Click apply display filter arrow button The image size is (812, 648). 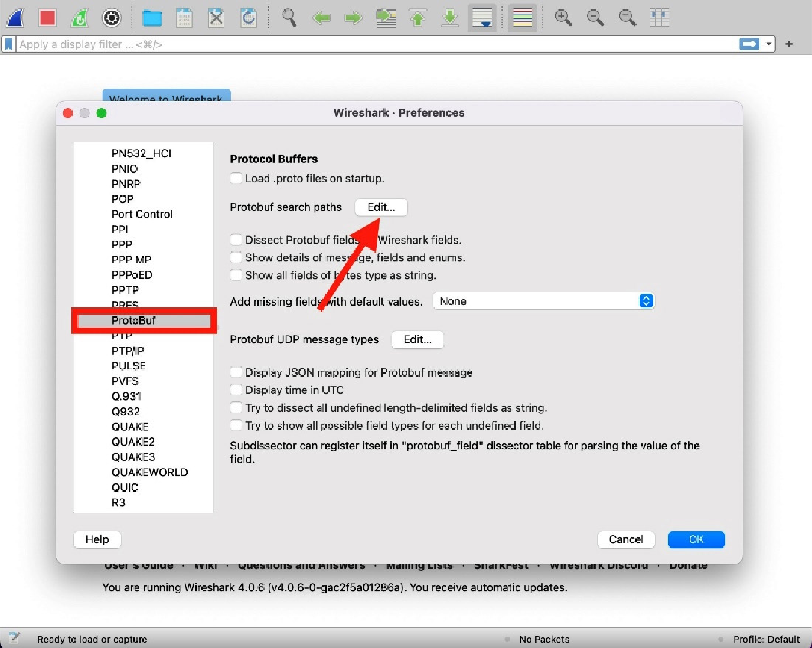[x=749, y=44]
